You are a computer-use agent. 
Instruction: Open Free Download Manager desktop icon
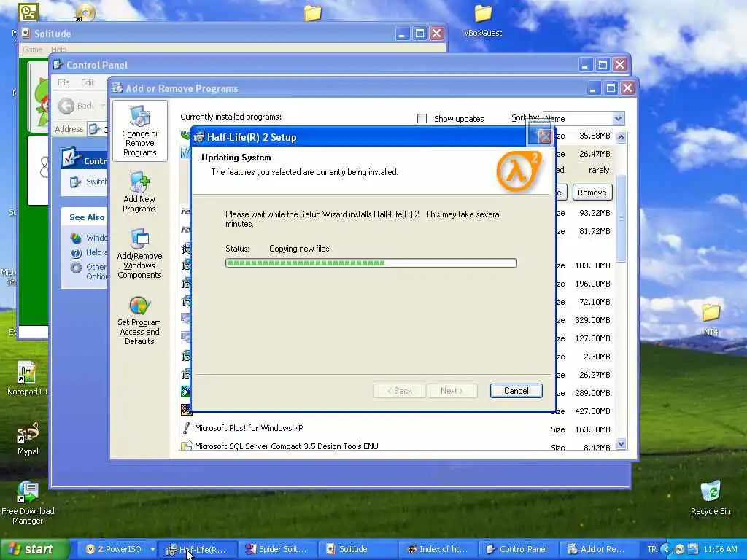[28, 502]
